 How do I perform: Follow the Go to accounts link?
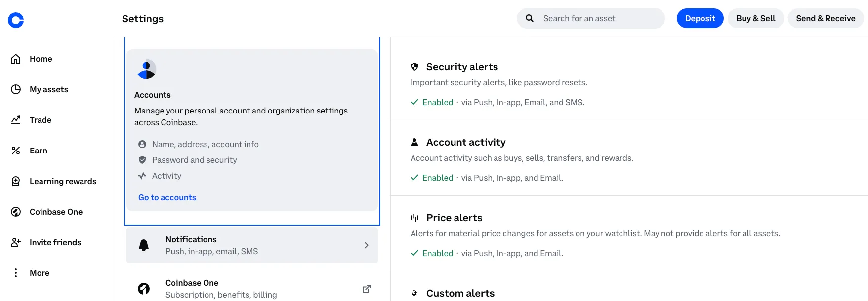click(167, 197)
